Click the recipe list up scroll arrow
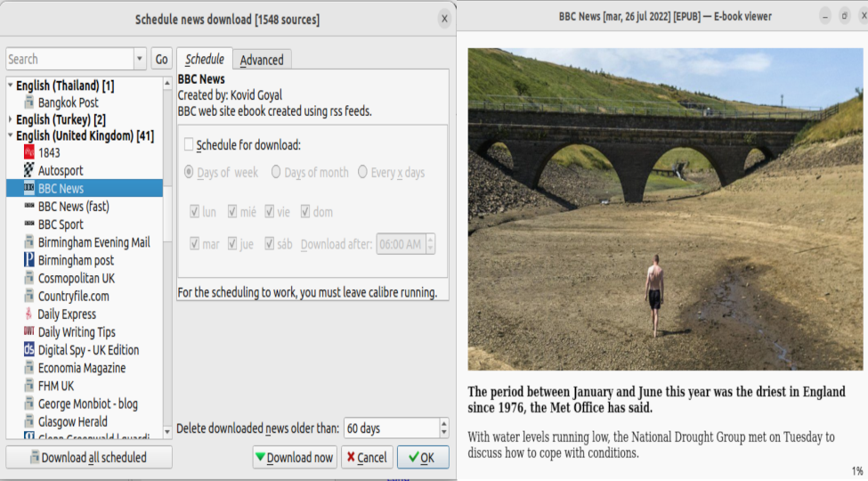This screenshot has width=868, height=481. tap(167, 83)
